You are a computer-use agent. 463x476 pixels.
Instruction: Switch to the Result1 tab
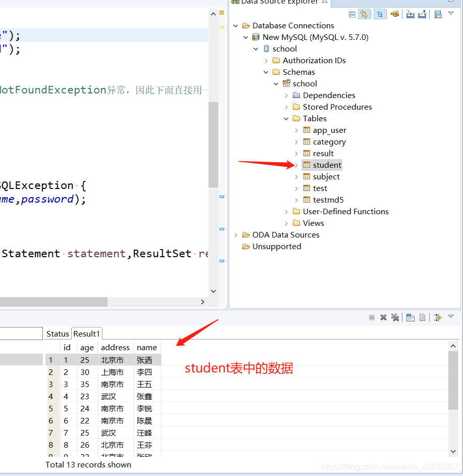pyautogui.click(x=87, y=334)
